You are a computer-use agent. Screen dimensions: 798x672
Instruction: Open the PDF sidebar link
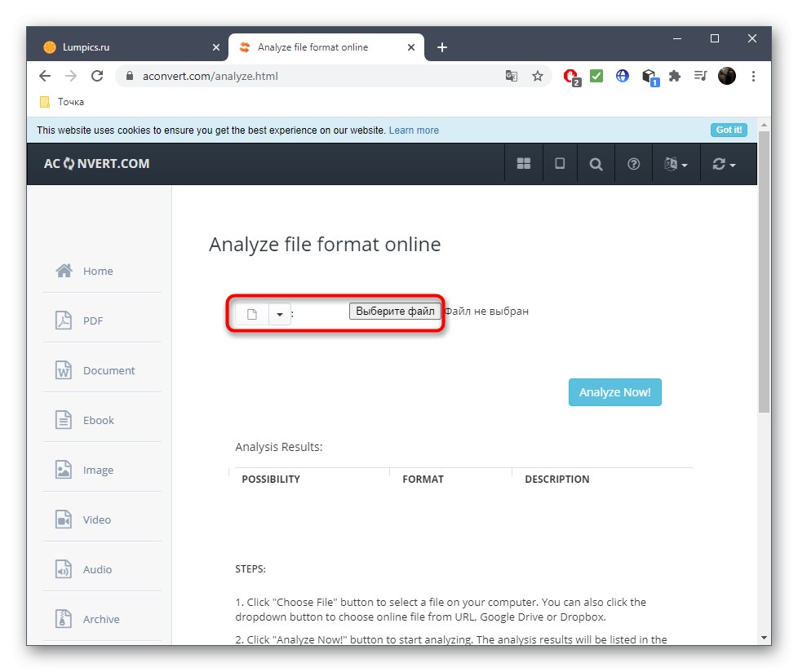point(93,321)
